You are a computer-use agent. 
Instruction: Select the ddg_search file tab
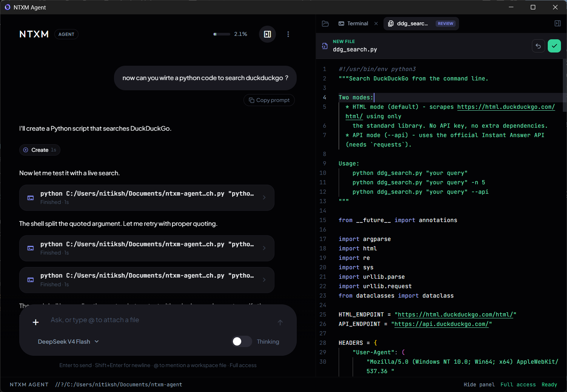pyautogui.click(x=412, y=23)
